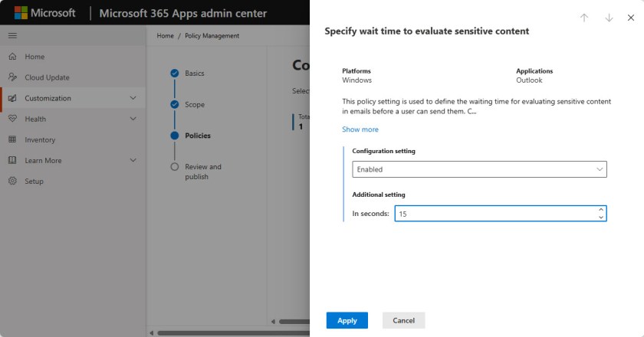
Task: Click the Microsoft logo icon
Action: [x=21, y=13]
